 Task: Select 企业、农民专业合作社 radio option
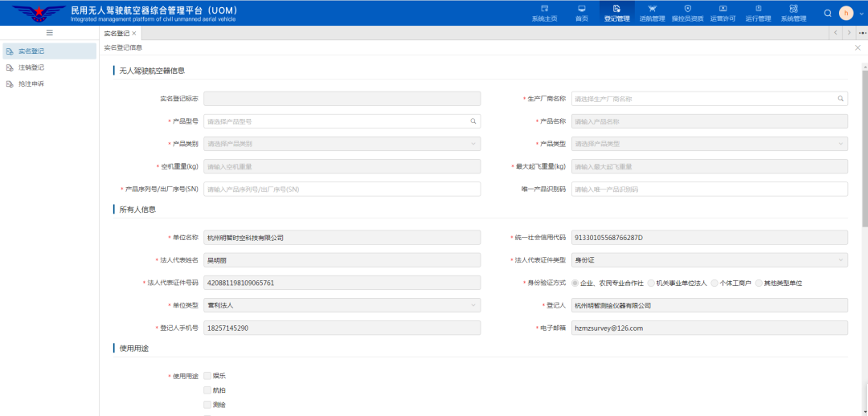coord(575,283)
